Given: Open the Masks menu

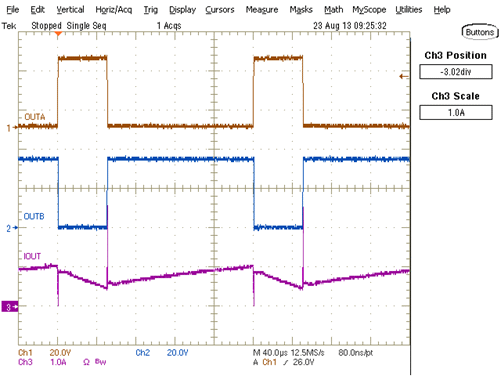Looking at the screenshot, I should coord(301,10).
